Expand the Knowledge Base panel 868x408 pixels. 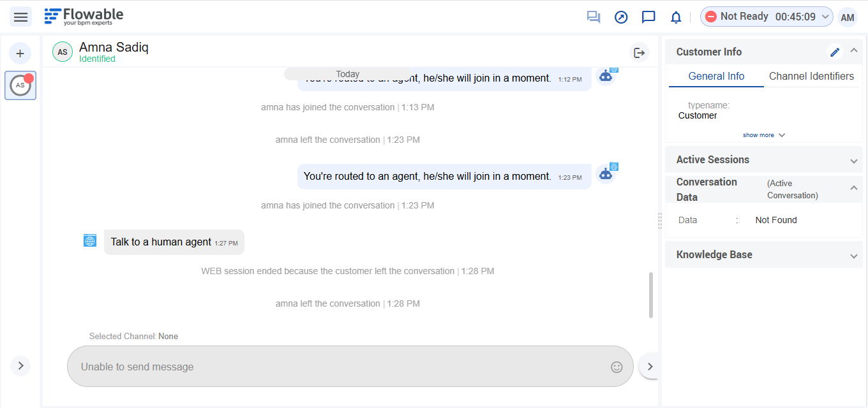coord(853,256)
